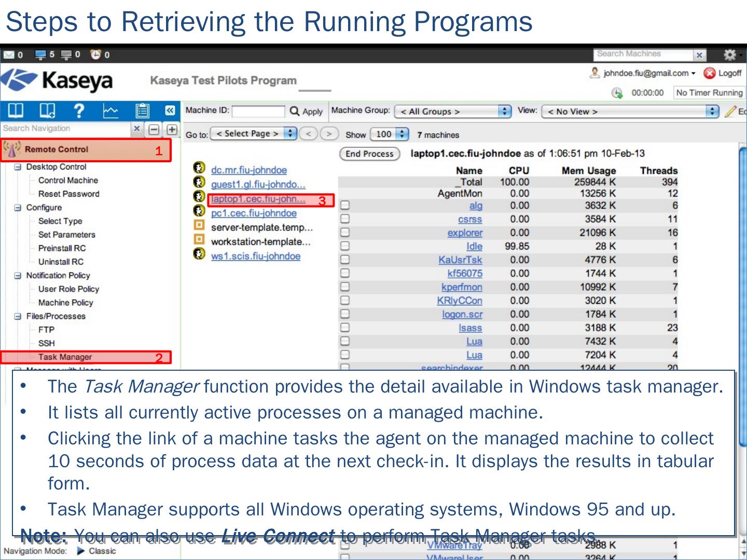Screen dimensions: 747x560
Task: Click the gray monitor icon in top bar
Action: (x=67, y=54)
